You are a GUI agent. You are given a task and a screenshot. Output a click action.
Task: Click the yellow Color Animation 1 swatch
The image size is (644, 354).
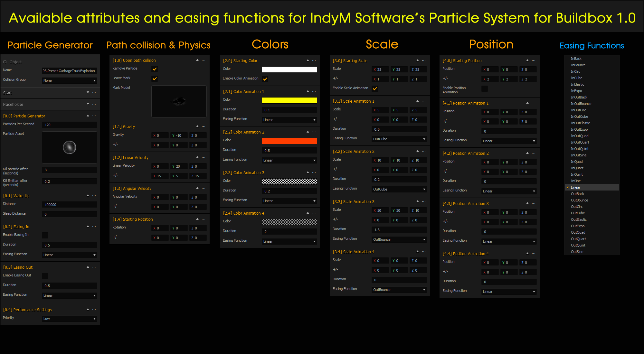[289, 100]
